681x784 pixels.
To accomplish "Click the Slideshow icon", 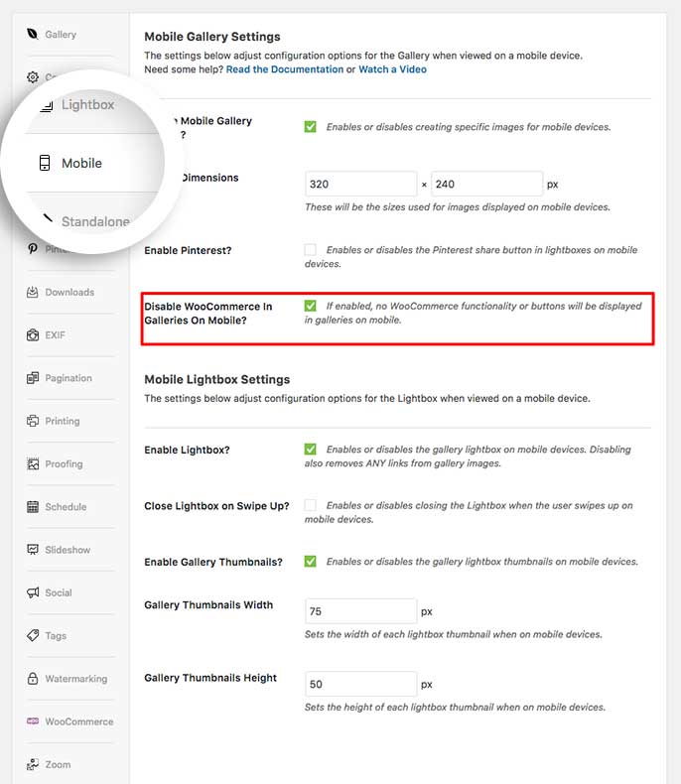I will (33, 550).
